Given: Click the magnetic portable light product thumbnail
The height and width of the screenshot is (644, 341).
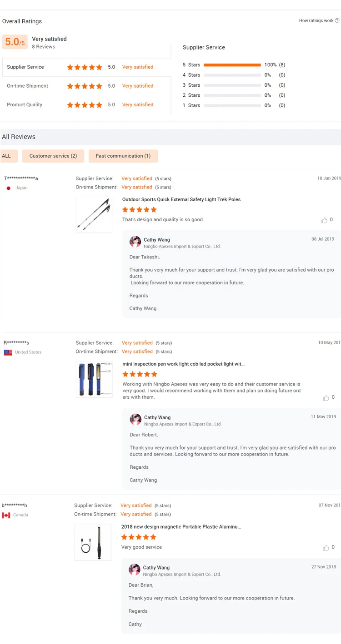Looking at the screenshot, I should 93,542.
